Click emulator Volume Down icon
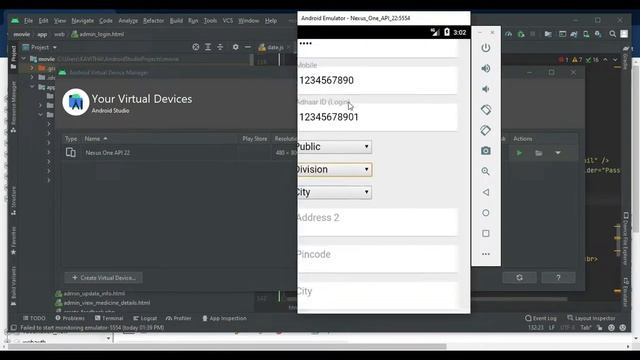The width and height of the screenshot is (640, 360). 486,89
